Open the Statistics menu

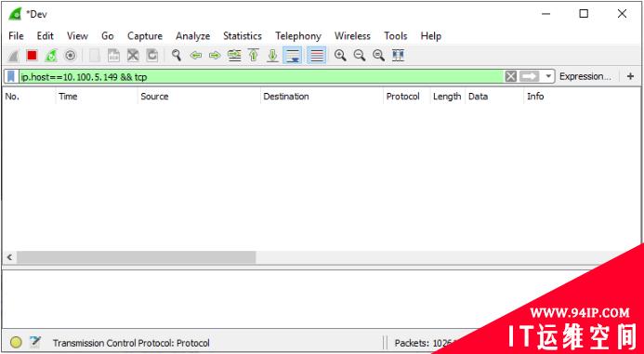point(243,36)
